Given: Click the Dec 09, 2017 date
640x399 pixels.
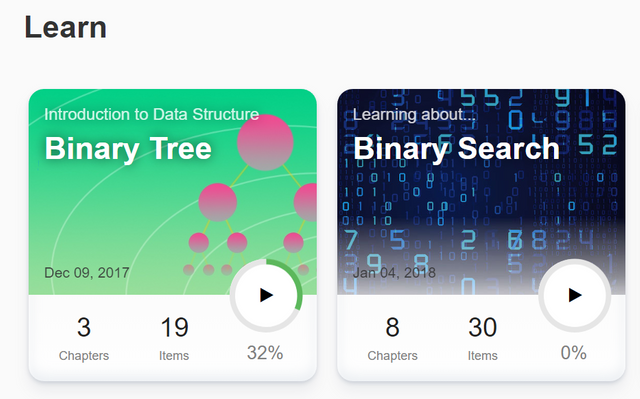Looking at the screenshot, I should pos(87,273).
